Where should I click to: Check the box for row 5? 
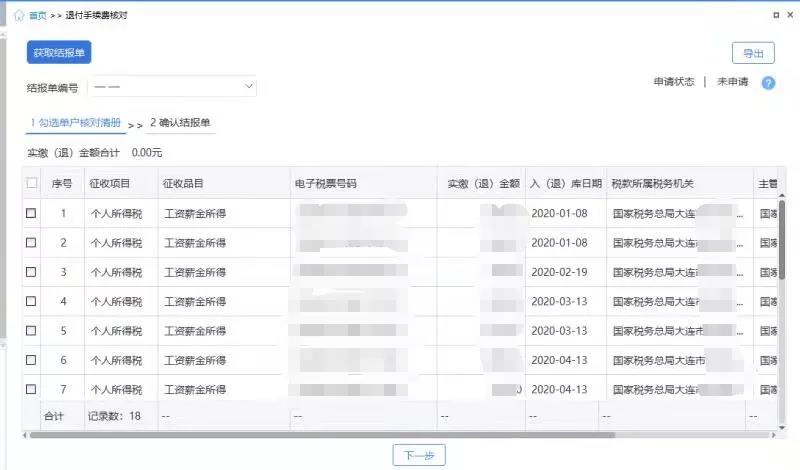point(31,330)
